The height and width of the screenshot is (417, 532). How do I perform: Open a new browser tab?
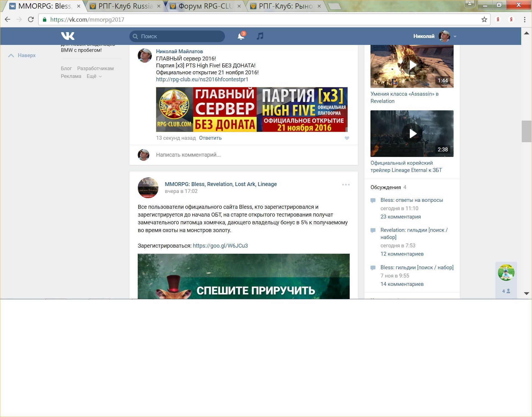[x=335, y=7]
